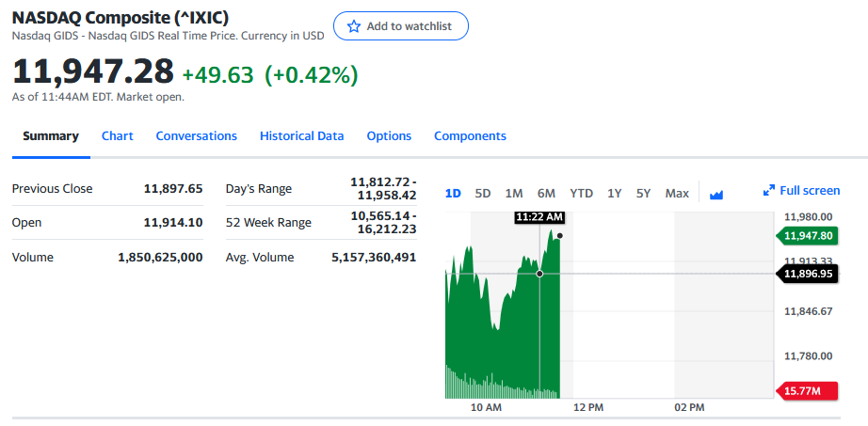View the Components tab

click(470, 136)
